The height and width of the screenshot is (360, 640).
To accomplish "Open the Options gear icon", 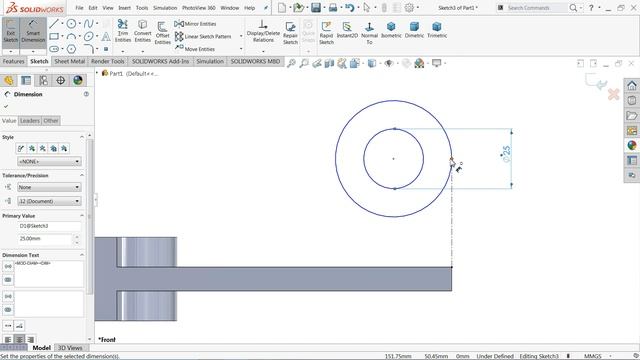I will [x=409, y=7].
